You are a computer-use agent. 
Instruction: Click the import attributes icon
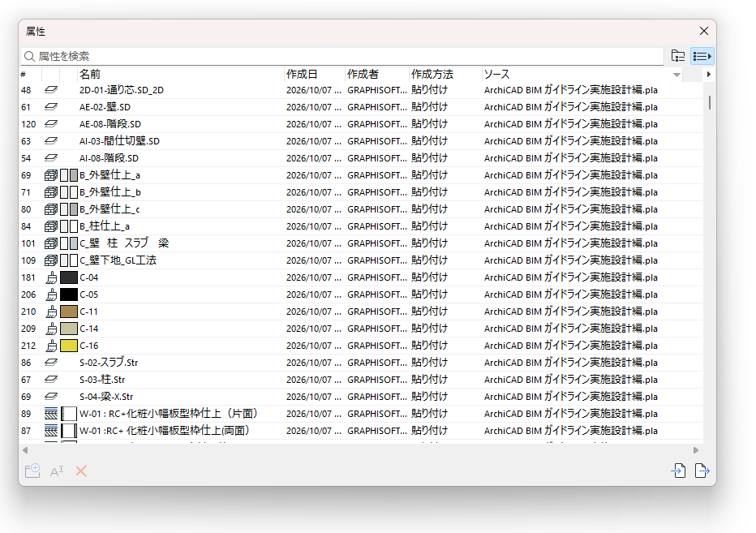tap(678, 471)
